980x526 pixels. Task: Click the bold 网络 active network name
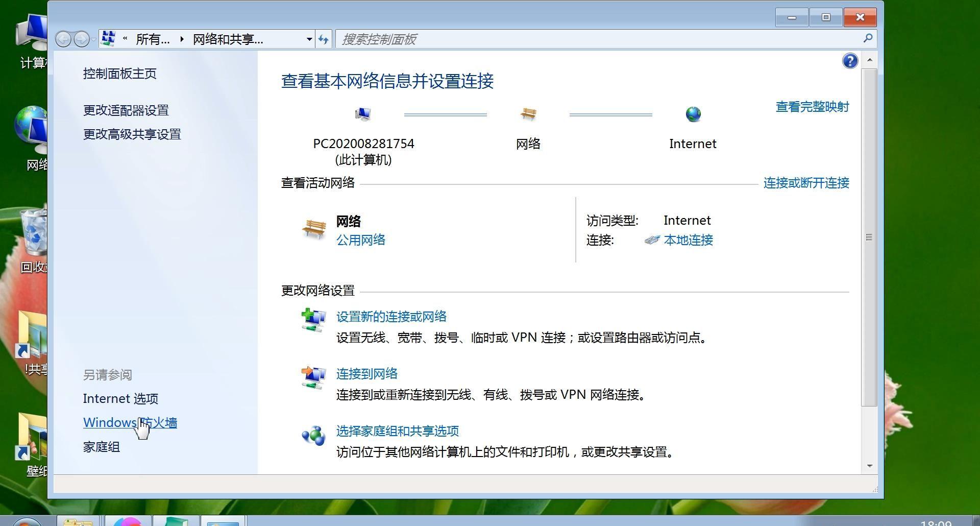click(x=349, y=221)
